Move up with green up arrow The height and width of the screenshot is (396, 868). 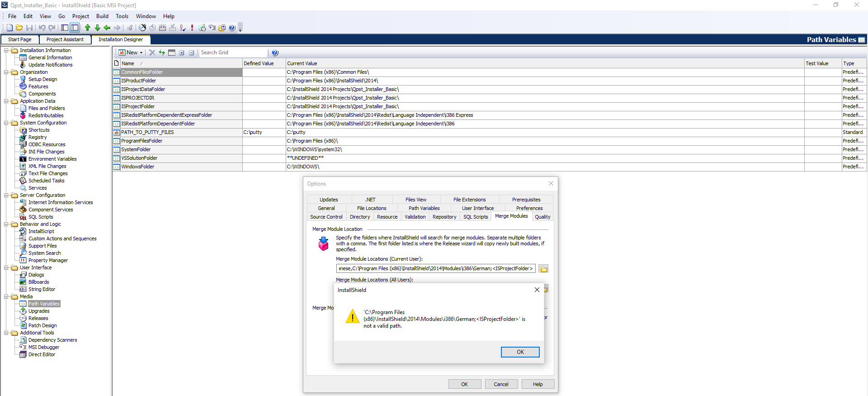coord(88,28)
